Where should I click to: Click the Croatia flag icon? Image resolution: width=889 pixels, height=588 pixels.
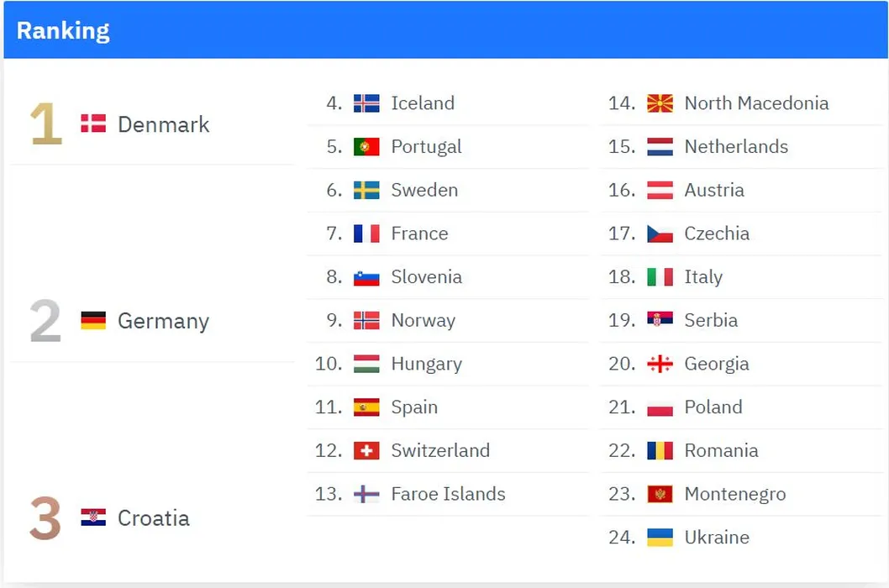click(x=93, y=517)
